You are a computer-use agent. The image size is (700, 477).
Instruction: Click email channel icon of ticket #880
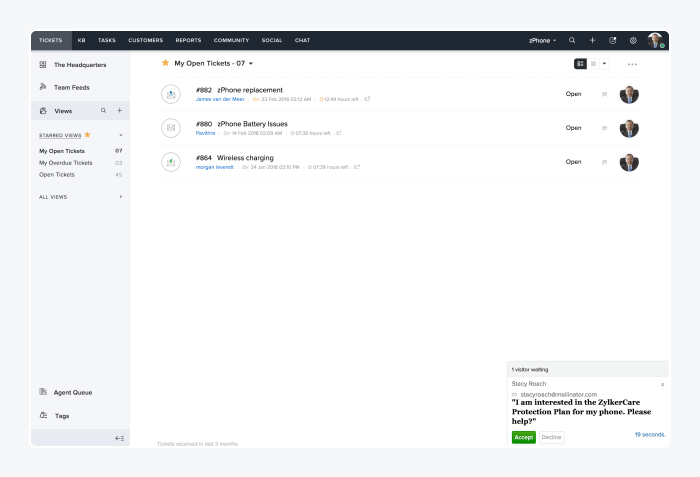click(171, 128)
